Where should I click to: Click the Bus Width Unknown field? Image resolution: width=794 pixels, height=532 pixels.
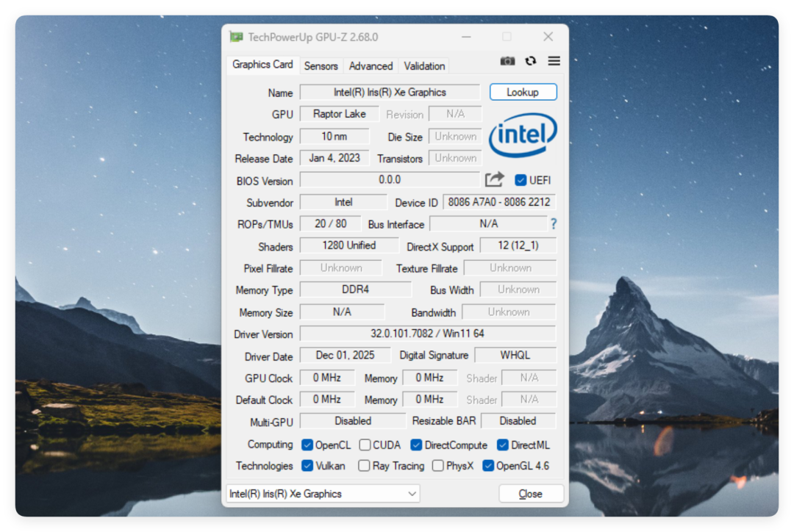click(518, 290)
